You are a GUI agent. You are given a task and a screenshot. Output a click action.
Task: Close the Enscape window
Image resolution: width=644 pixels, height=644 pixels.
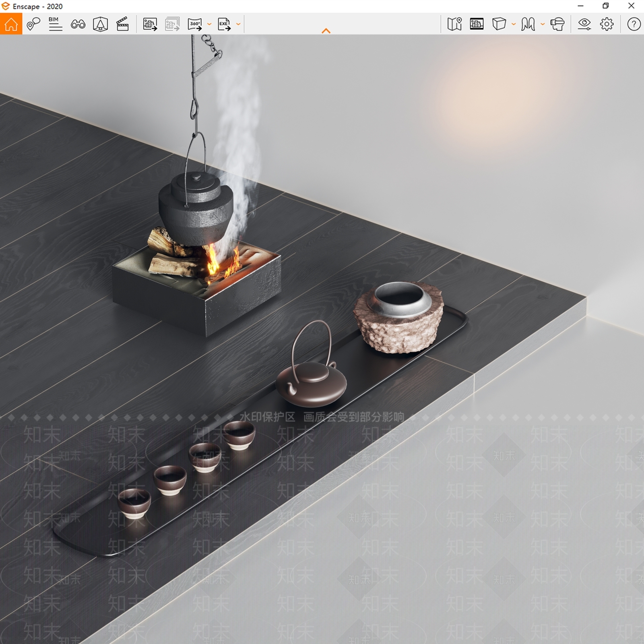click(x=632, y=6)
